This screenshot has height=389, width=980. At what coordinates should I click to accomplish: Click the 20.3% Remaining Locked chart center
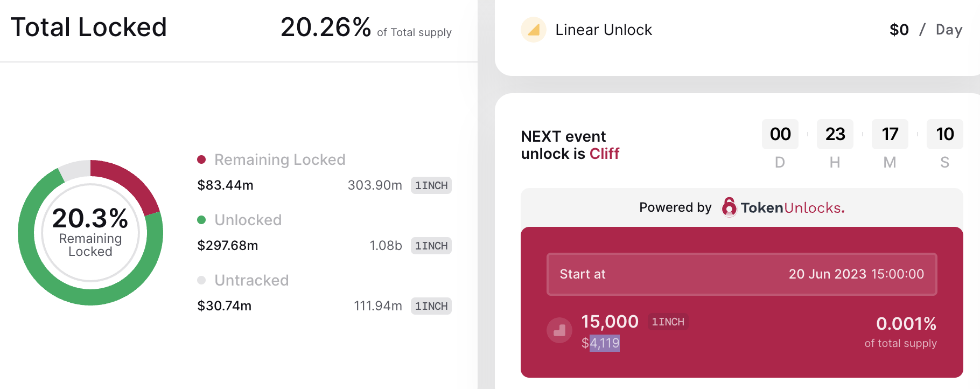[x=90, y=232]
